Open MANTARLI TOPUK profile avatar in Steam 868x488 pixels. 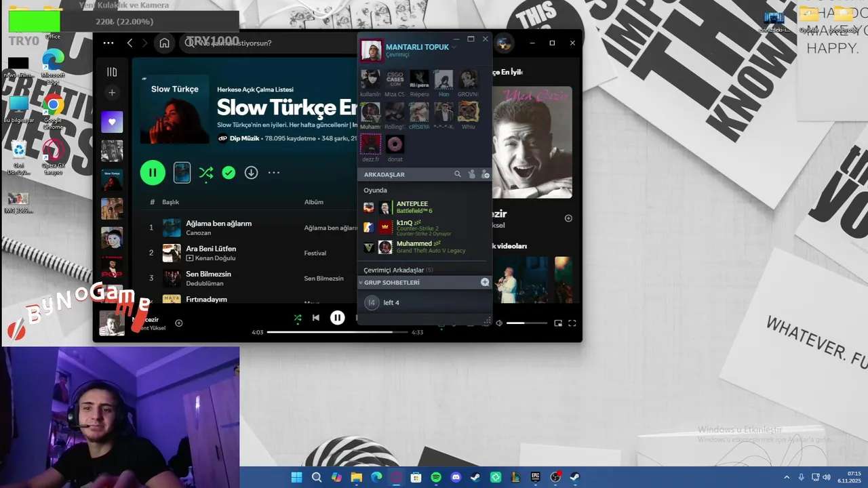[372, 50]
